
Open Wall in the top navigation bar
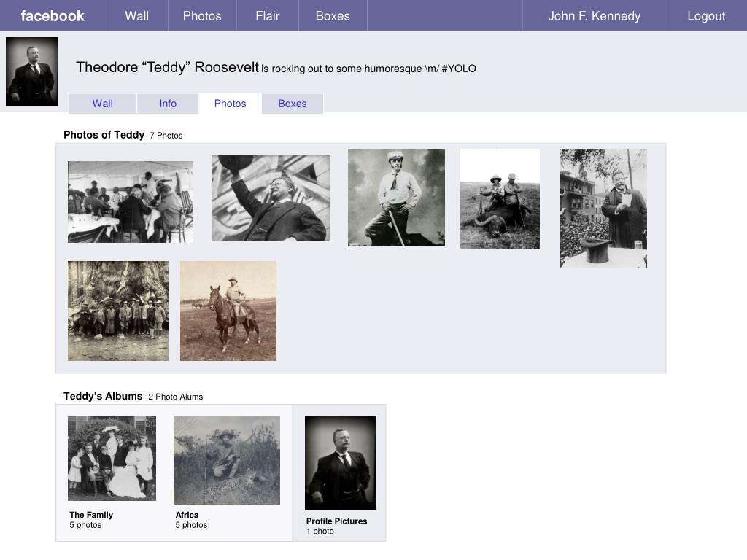(136, 16)
